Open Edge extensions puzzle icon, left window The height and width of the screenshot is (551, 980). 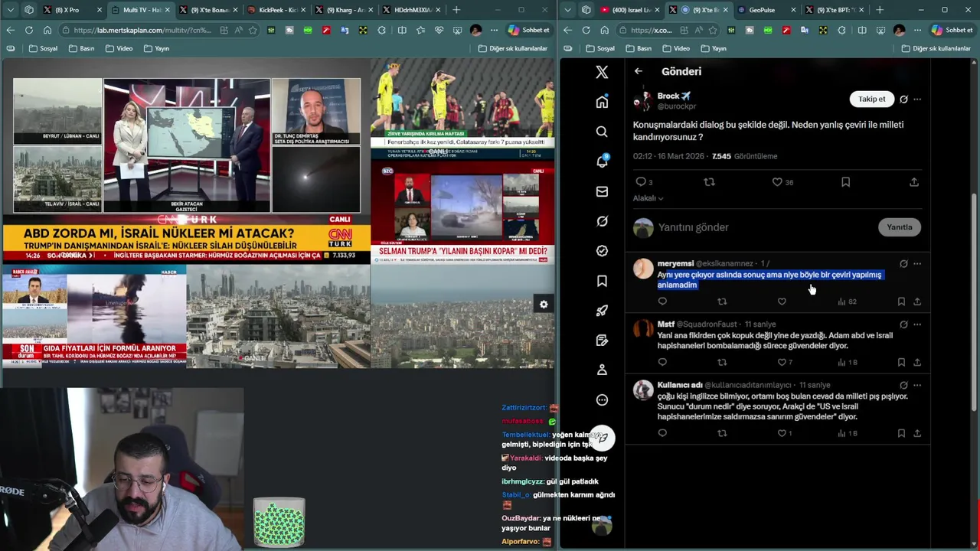[382, 30]
